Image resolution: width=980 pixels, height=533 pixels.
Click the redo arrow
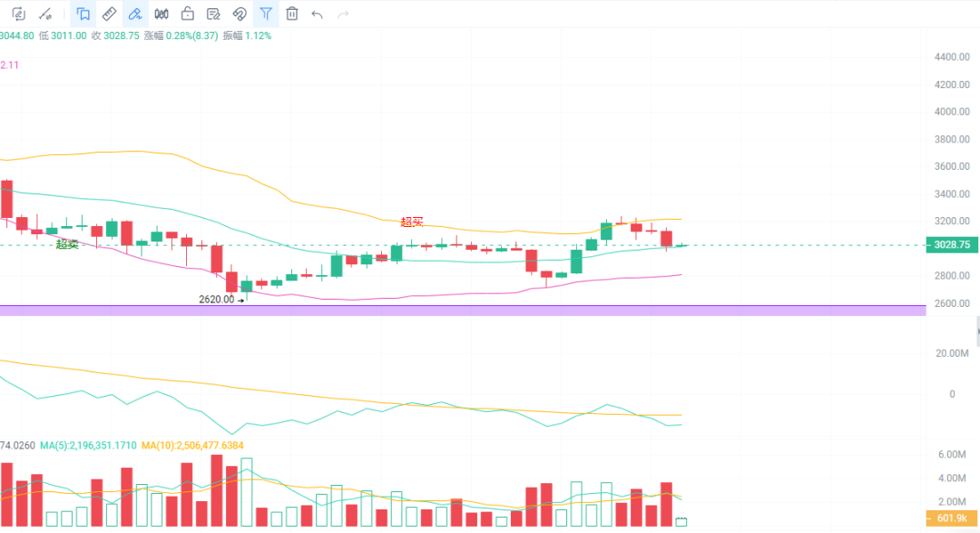pos(343,14)
